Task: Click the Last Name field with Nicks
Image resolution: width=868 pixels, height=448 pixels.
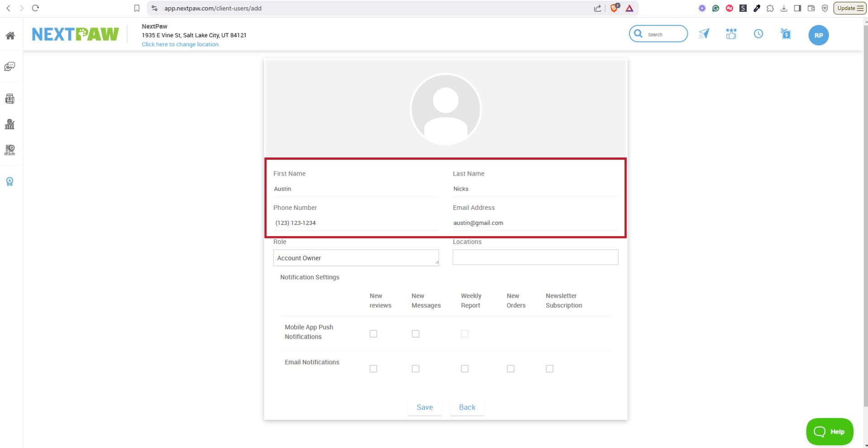Action: click(x=535, y=189)
